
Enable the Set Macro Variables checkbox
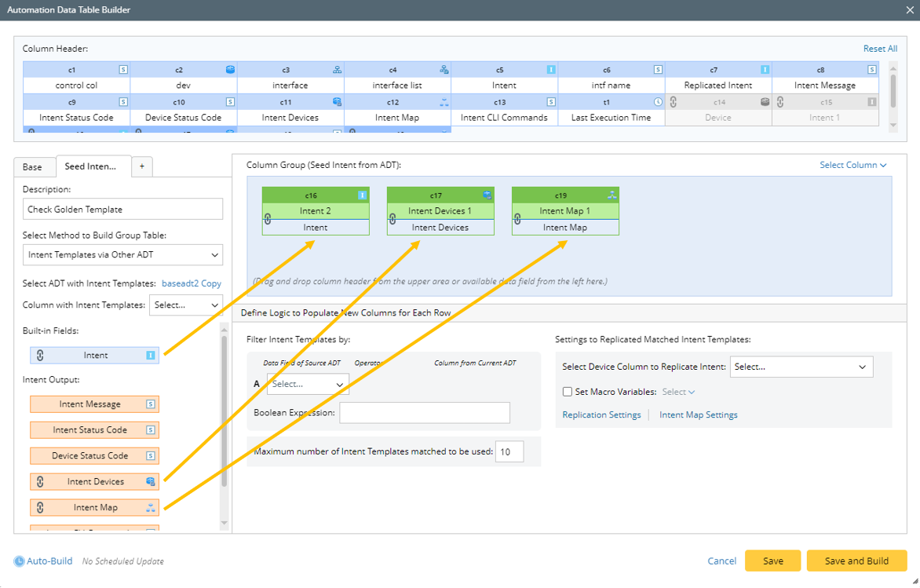click(568, 392)
